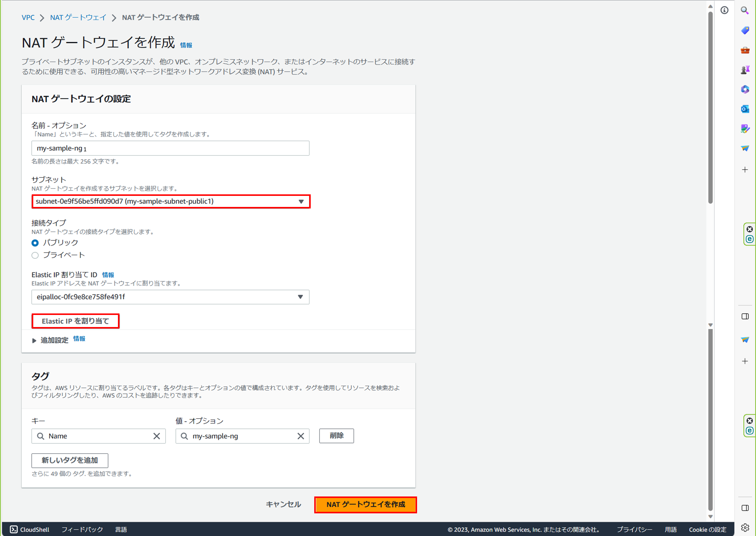
Task: Clear the Name tag key field
Action: pyautogui.click(x=156, y=436)
